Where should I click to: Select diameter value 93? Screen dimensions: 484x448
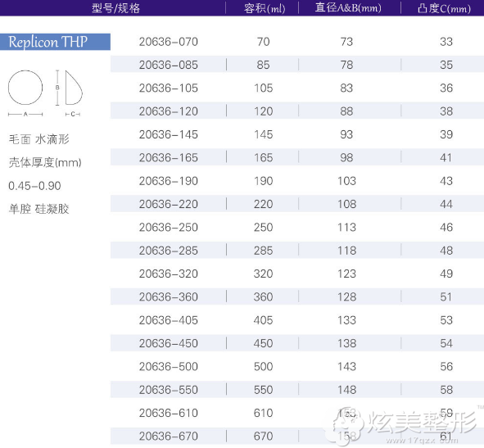pos(346,134)
